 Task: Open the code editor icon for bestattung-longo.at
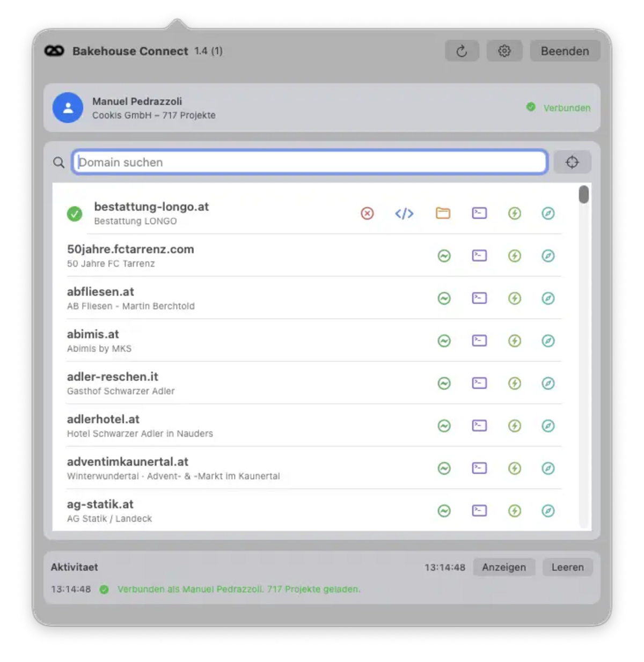click(404, 214)
